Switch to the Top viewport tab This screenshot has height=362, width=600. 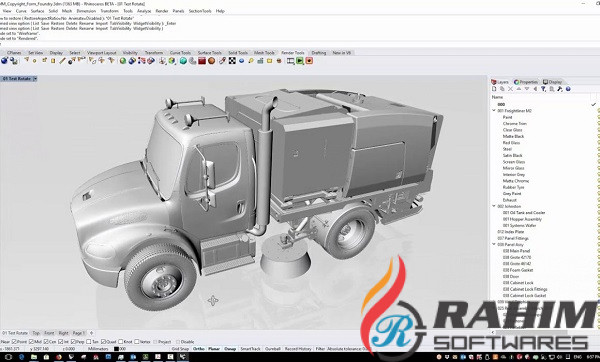(36, 333)
